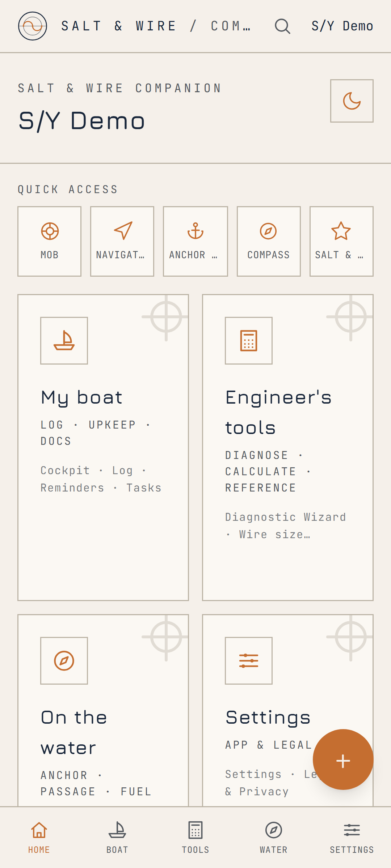Open the Engineer's tools card title
The width and height of the screenshot is (391, 868).
[278, 413]
